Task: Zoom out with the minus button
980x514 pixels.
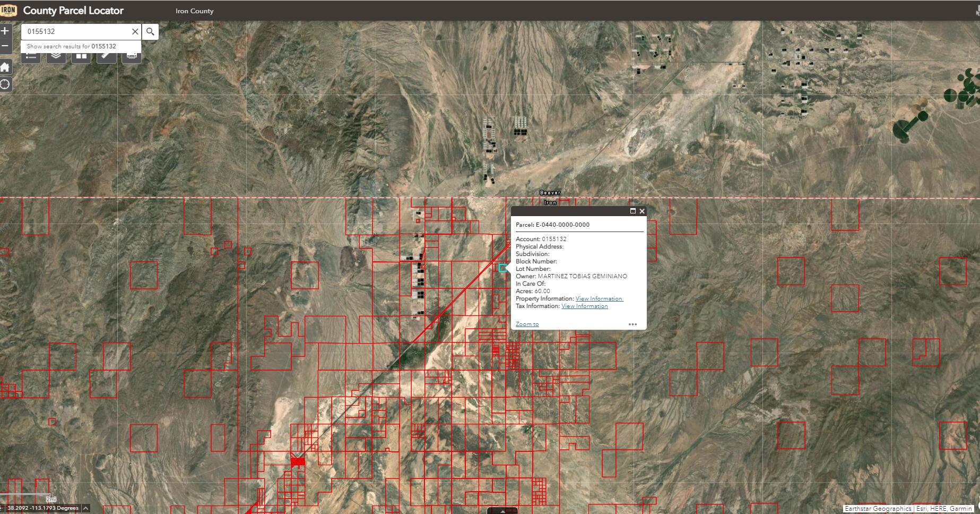Action: (5, 46)
